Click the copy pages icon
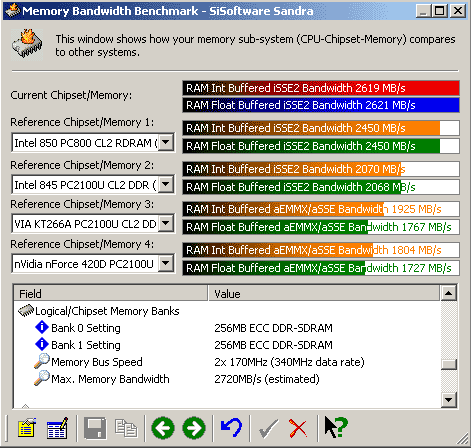This screenshot has height=448, width=471. pyautogui.click(x=126, y=428)
